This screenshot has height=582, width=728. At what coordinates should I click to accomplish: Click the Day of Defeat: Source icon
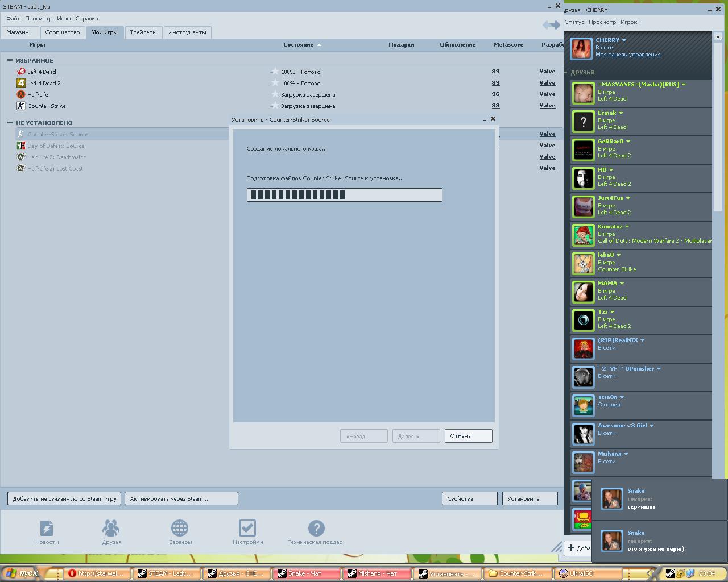click(x=21, y=145)
